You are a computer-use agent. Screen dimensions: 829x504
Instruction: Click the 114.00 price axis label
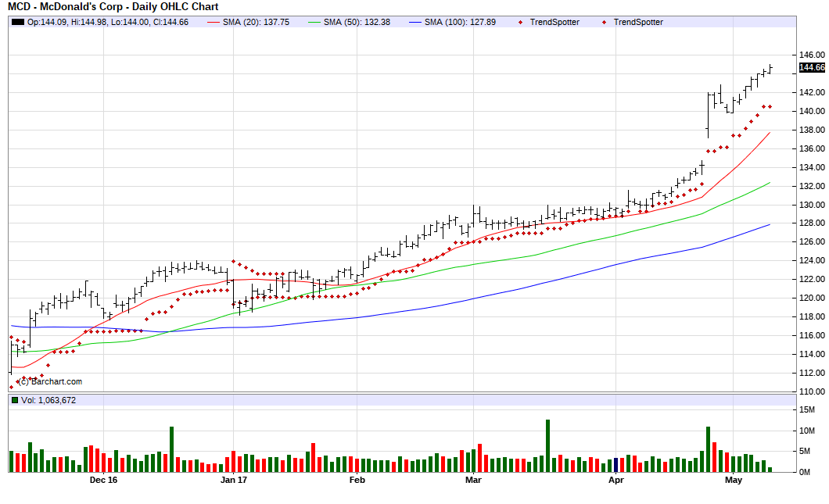(812, 355)
